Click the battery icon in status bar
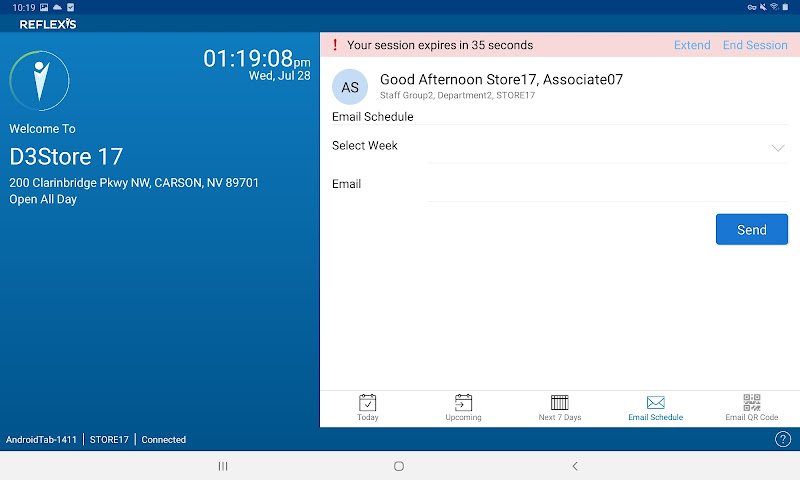The height and width of the screenshot is (480, 800). [785, 7]
